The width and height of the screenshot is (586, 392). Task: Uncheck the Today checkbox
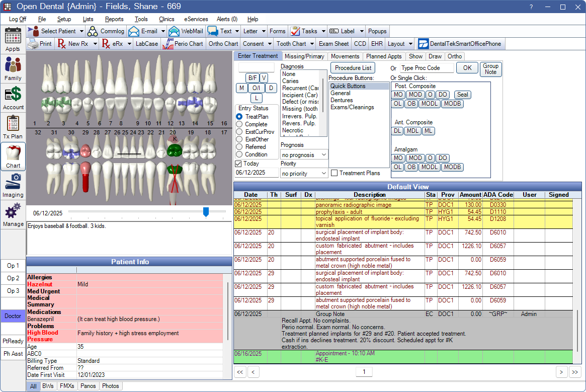point(238,164)
